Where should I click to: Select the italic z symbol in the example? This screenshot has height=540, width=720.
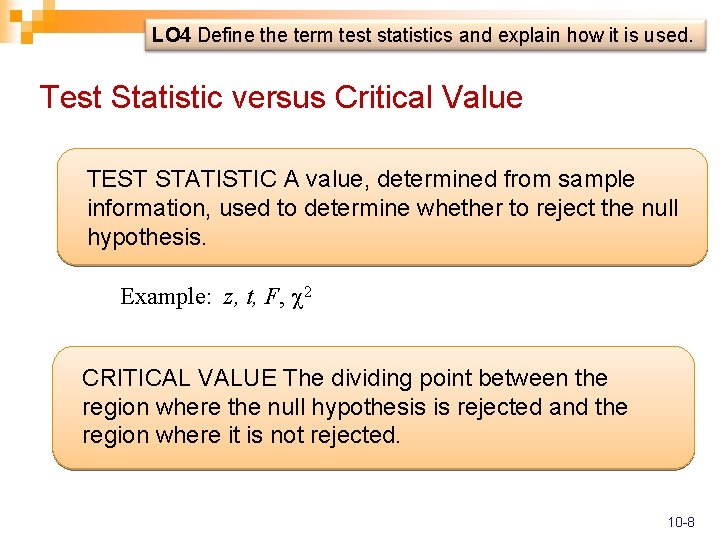229,297
